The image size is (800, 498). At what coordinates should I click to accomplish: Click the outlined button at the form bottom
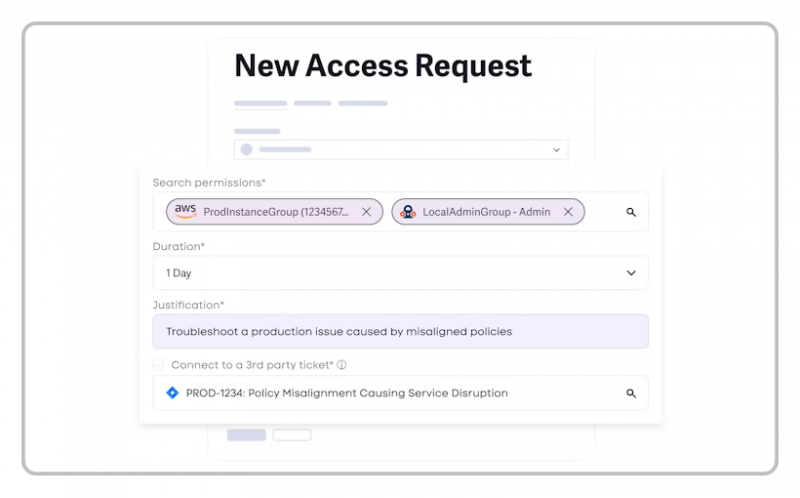[292, 435]
